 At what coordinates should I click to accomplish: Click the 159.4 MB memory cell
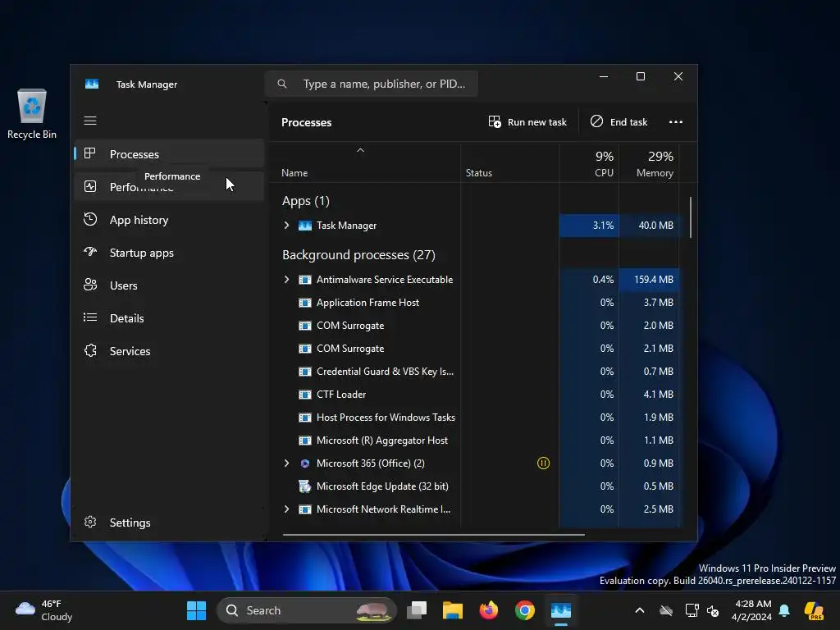coord(650,280)
